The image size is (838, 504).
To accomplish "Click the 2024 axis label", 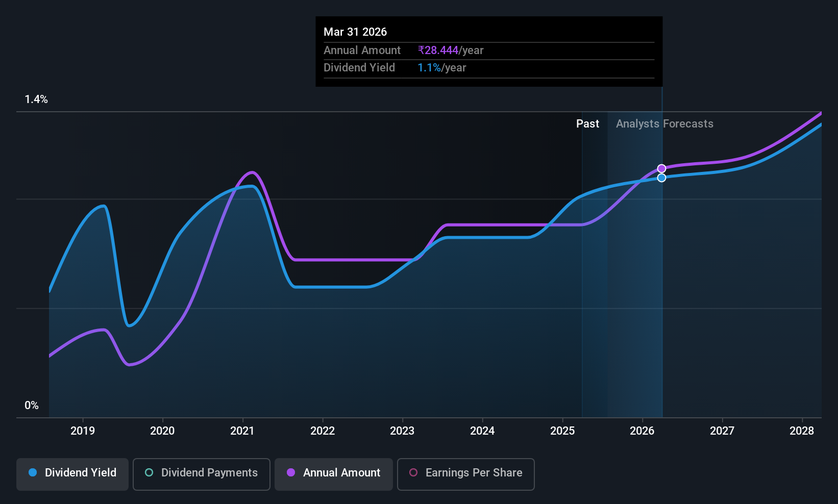I will coord(482,431).
